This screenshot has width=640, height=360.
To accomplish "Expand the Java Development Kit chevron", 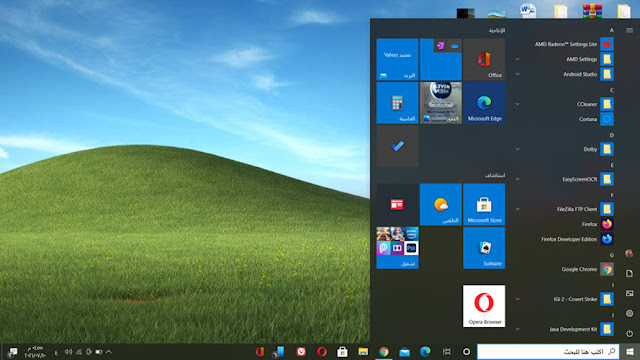I will click(x=518, y=329).
